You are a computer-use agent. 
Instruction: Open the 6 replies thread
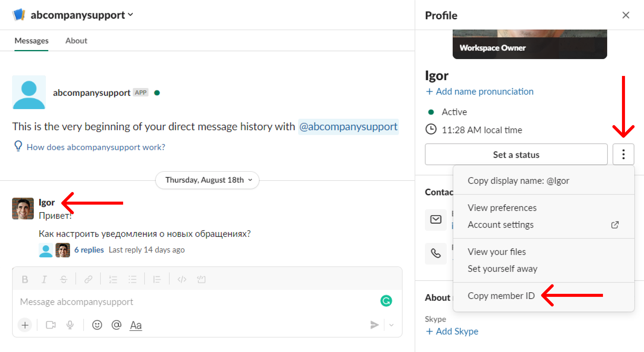[x=89, y=250]
